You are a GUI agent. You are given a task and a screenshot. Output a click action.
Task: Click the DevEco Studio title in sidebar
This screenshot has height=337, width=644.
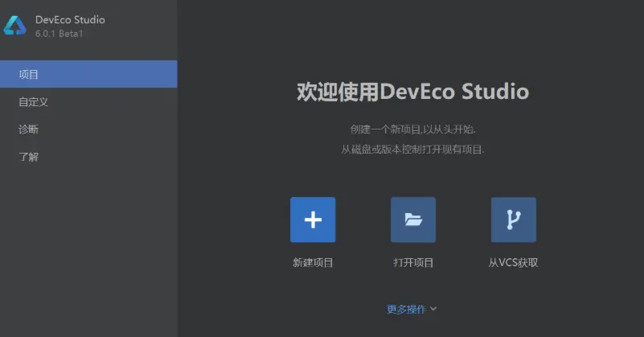(70, 20)
